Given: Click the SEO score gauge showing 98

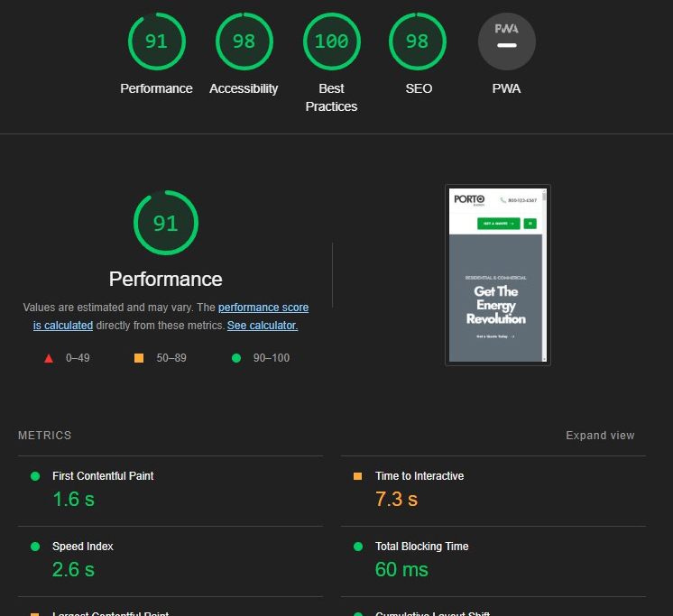Looking at the screenshot, I should click(x=419, y=41).
